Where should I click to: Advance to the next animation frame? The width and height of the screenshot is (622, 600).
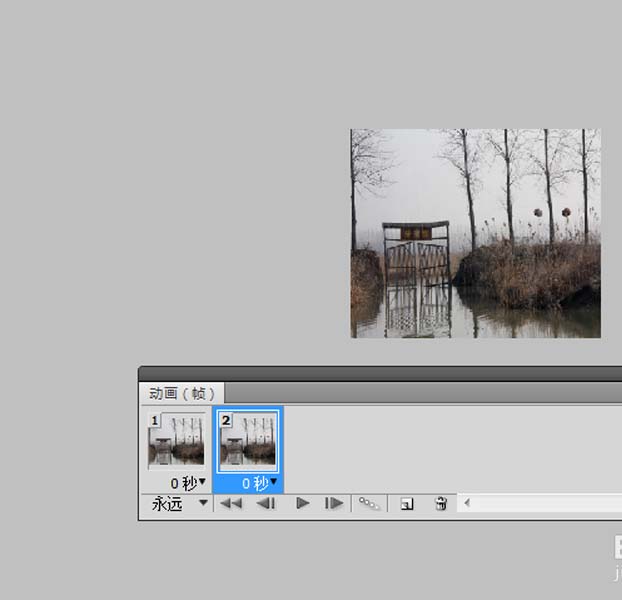pyautogui.click(x=334, y=504)
